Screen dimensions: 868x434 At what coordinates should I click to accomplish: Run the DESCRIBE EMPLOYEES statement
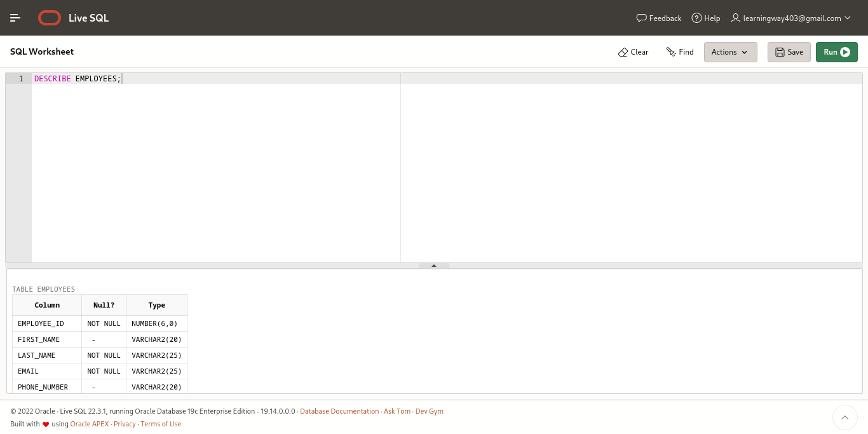point(836,52)
